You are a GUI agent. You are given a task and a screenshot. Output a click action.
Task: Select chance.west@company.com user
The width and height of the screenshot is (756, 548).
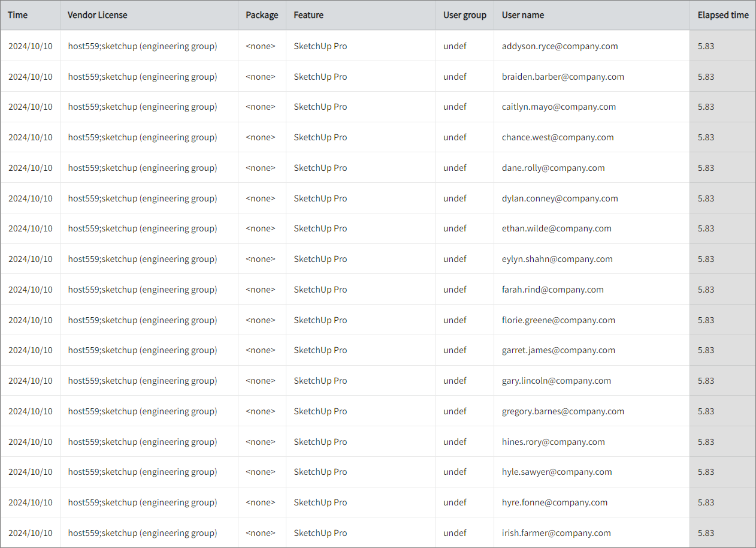point(558,137)
